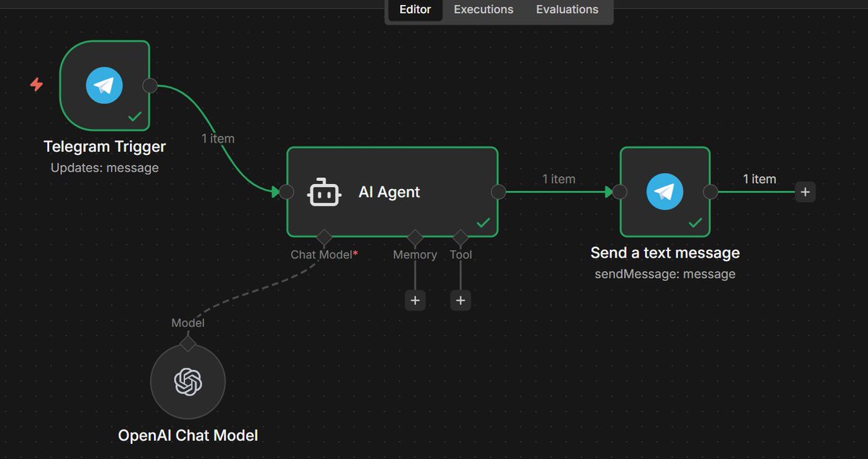The image size is (868, 459).
Task: Click '1 item' label between trigger and agent
Action: point(218,138)
